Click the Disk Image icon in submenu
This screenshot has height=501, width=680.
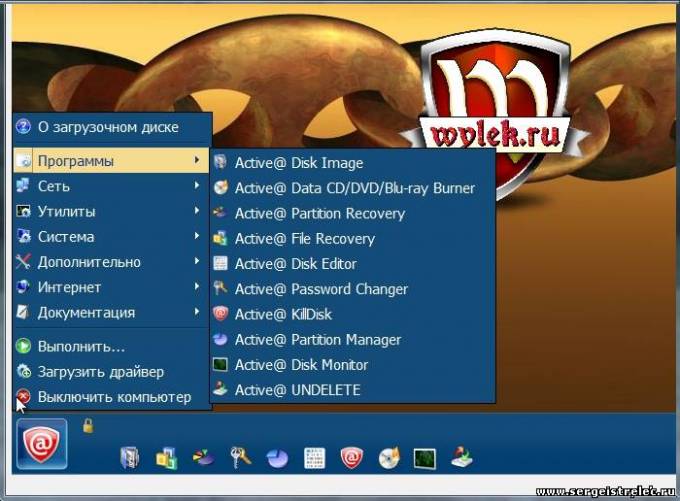221,163
